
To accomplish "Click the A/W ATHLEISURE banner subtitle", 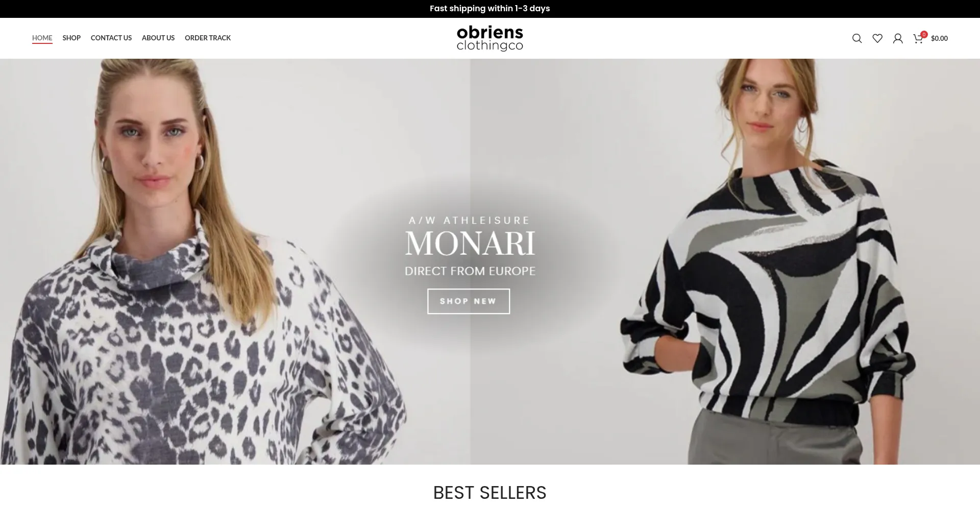I will [x=470, y=221].
